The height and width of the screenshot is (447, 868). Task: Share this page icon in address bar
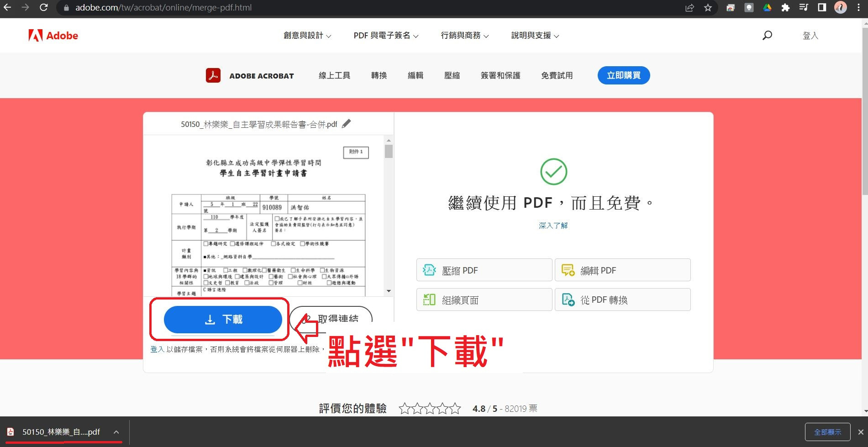[x=689, y=7]
